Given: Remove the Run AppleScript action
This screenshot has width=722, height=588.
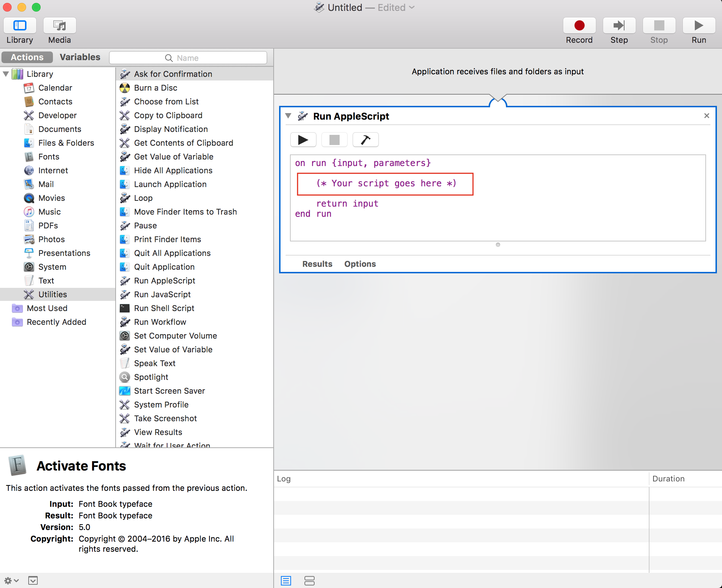Looking at the screenshot, I should point(706,116).
